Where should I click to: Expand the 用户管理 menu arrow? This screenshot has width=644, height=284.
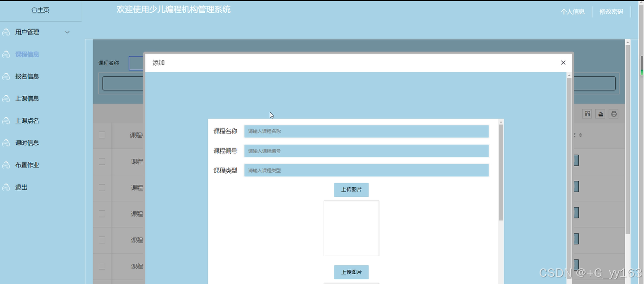67,32
